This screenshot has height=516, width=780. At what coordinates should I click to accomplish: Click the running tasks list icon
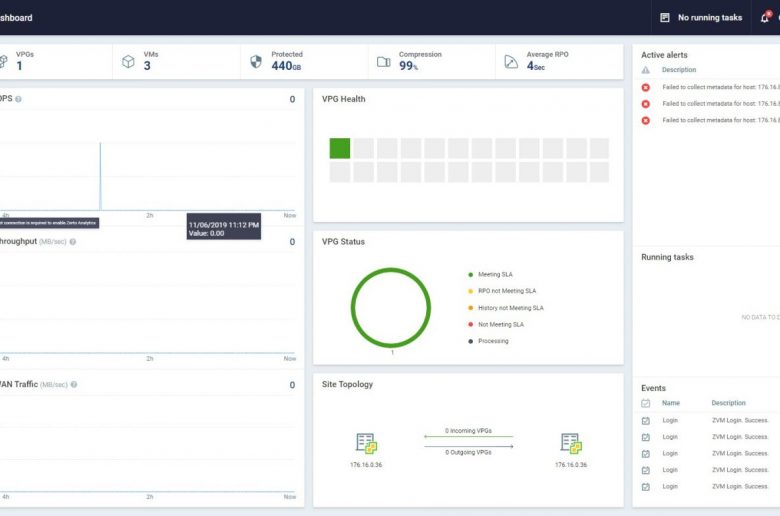pyautogui.click(x=665, y=18)
